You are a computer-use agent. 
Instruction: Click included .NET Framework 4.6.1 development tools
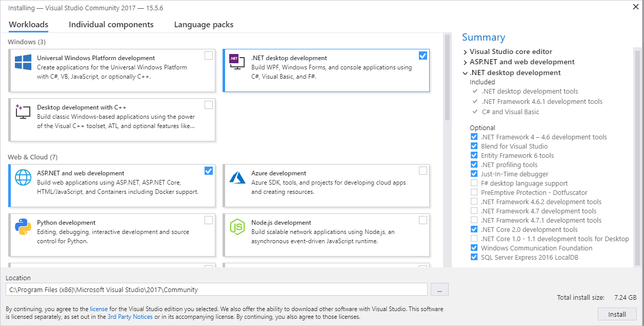(x=542, y=101)
